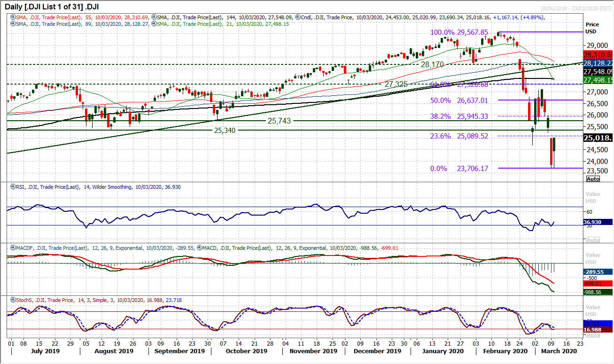The width and height of the screenshot is (614, 364).
Task: Click green 27,498.15 price axis tag
Action: (598, 80)
